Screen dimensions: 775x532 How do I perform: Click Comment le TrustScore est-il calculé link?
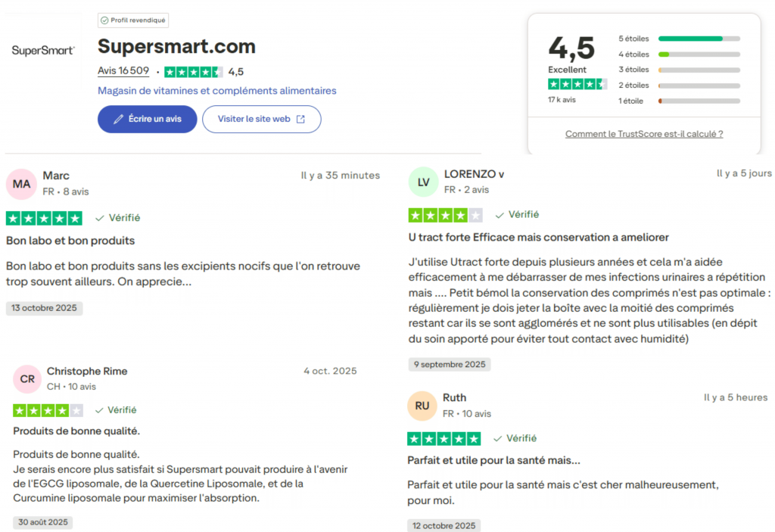643,134
